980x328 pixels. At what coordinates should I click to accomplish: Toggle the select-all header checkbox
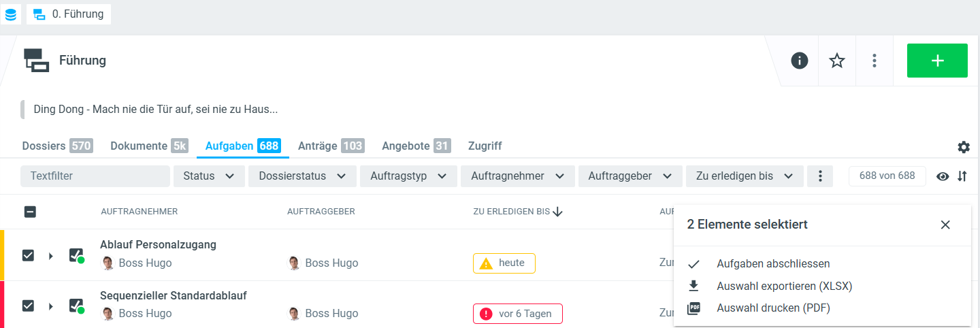30,212
